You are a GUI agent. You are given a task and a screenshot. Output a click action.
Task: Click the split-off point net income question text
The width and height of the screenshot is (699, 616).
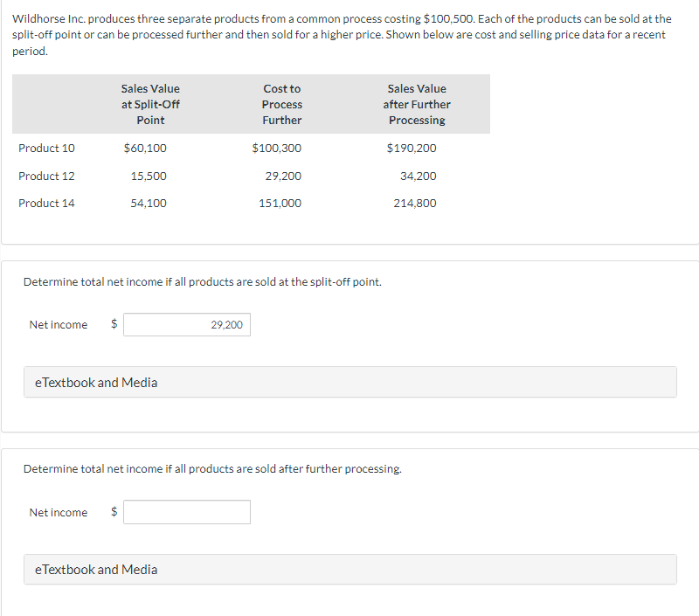(x=202, y=282)
